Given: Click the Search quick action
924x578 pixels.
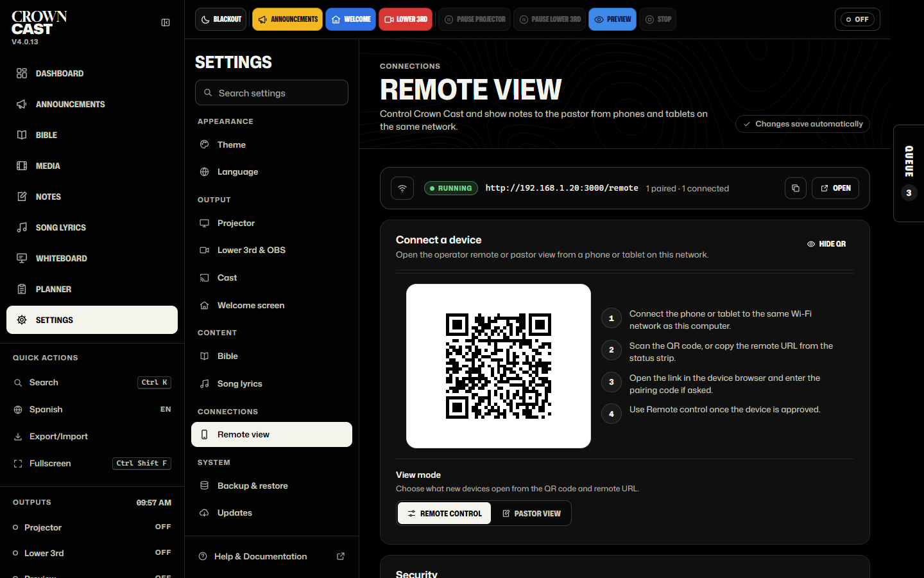Looking at the screenshot, I should (x=92, y=382).
